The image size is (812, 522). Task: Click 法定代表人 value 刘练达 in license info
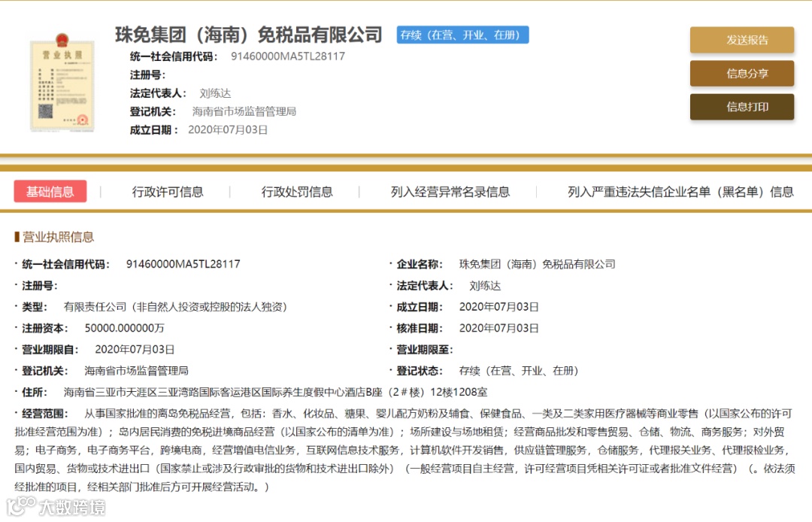point(485,286)
